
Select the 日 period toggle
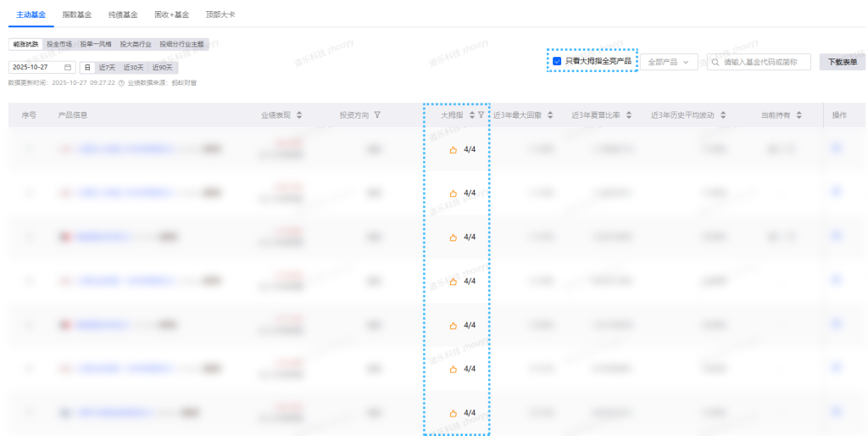(86, 67)
